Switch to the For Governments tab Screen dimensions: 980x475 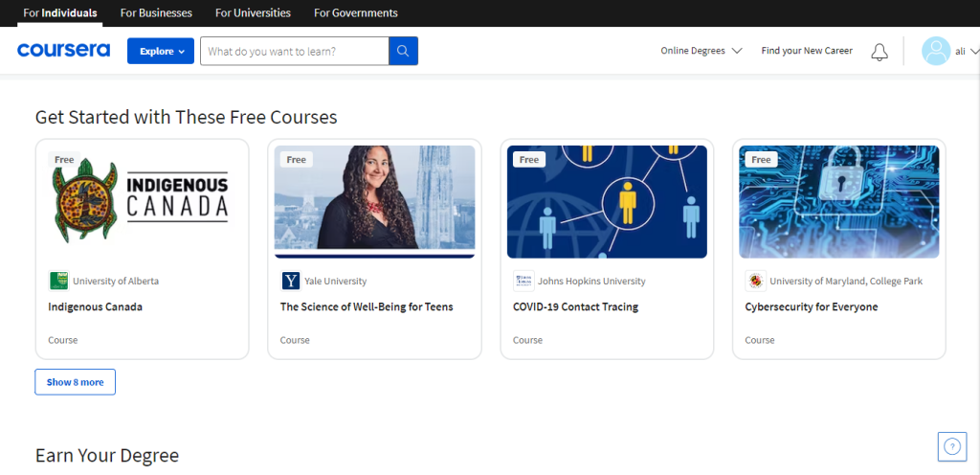(x=356, y=13)
